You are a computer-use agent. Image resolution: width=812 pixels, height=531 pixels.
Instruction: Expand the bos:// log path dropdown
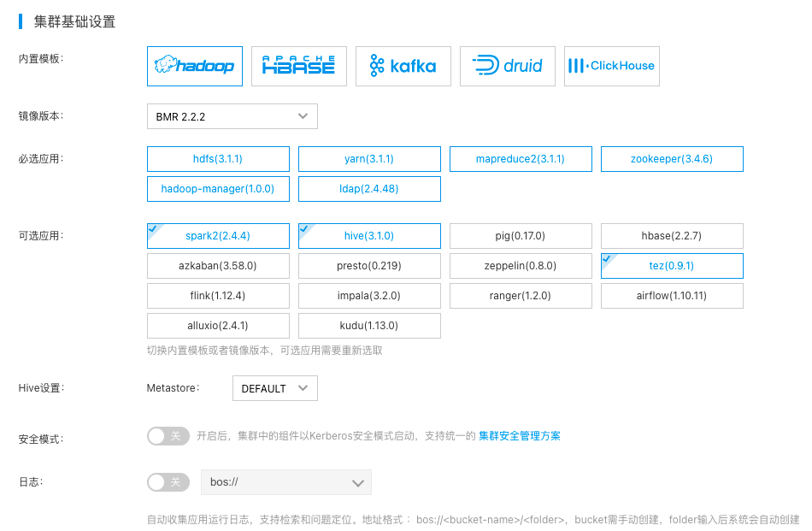pyautogui.click(x=285, y=482)
